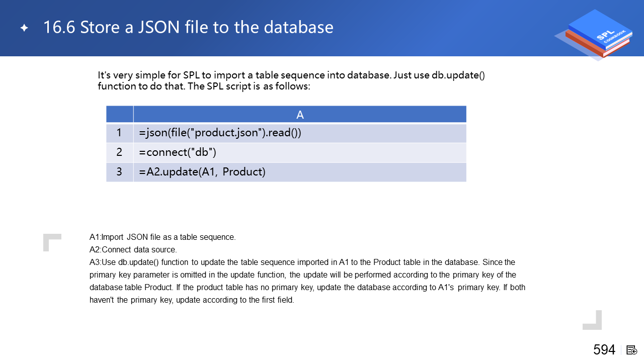
Task: Click row number 3 in the table
Action: click(119, 172)
